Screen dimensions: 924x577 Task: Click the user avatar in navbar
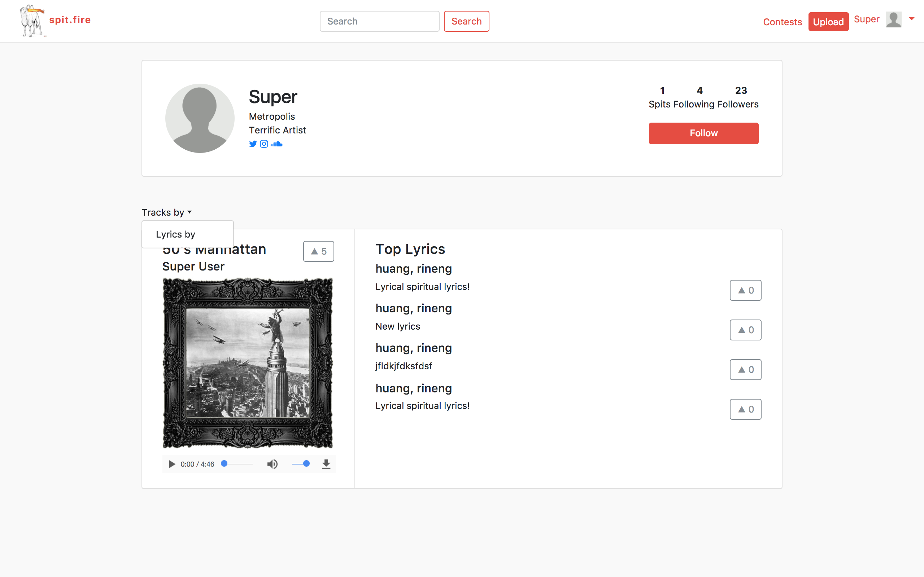893,20
